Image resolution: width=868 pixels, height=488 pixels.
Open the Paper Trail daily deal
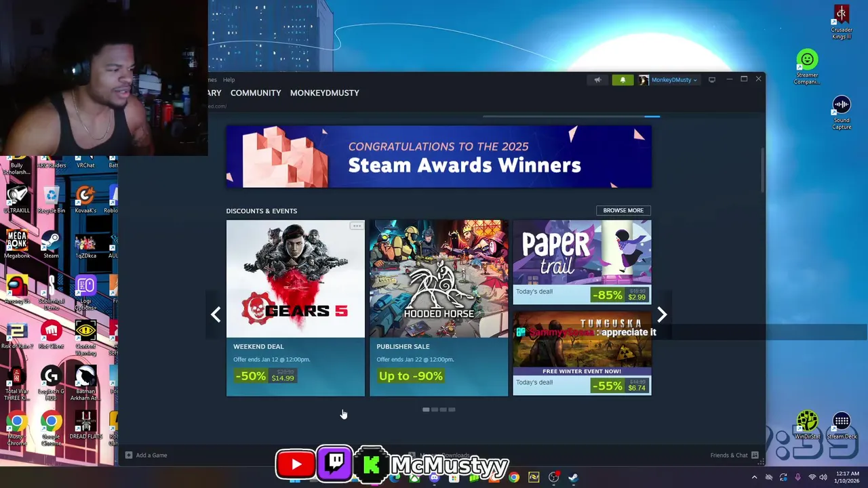(x=582, y=262)
